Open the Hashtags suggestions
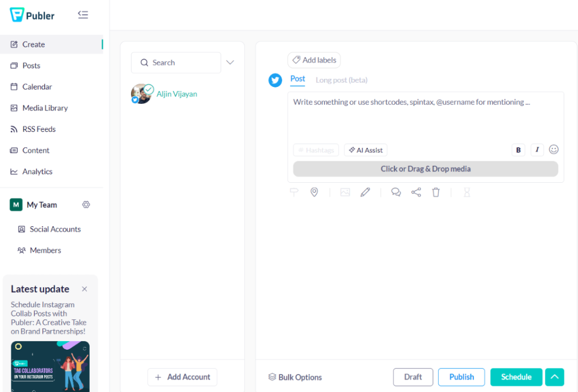The image size is (578, 392). tap(316, 150)
